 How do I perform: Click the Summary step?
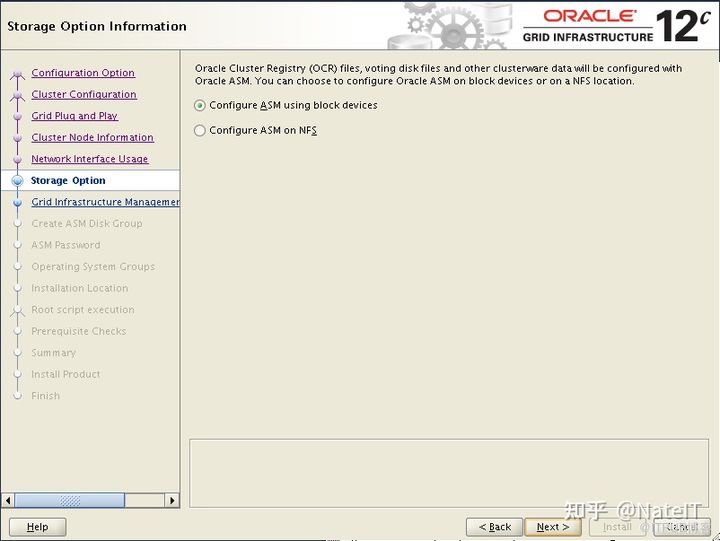pyautogui.click(x=53, y=353)
